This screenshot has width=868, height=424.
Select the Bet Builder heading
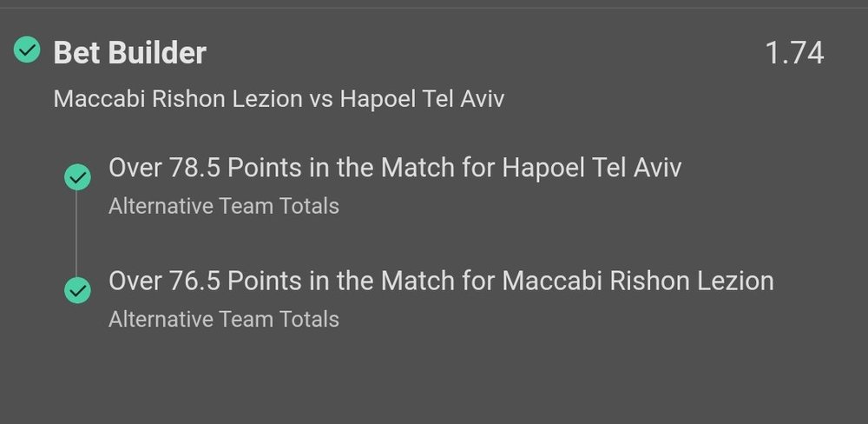coord(129,53)
